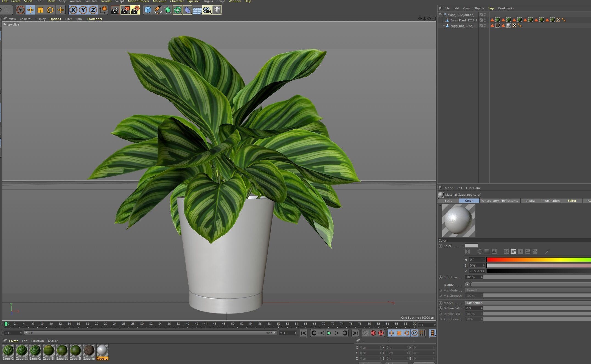591x364 pixels.
Task: Toggle the Z axis lock
Action: click(x=93, y=10)
